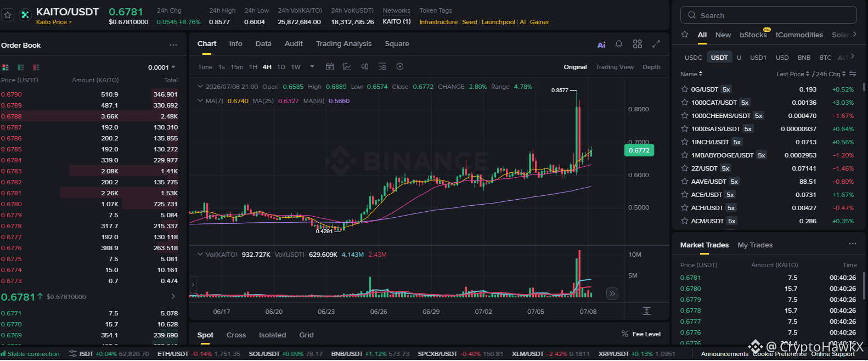Favorite 1INCH/USDT with its star
The width and height of the screenshot is (868, 361).
pos(685,142)
